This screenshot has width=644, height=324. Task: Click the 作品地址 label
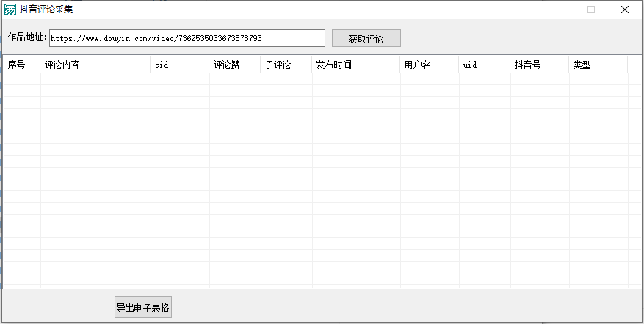coord(27,37)
